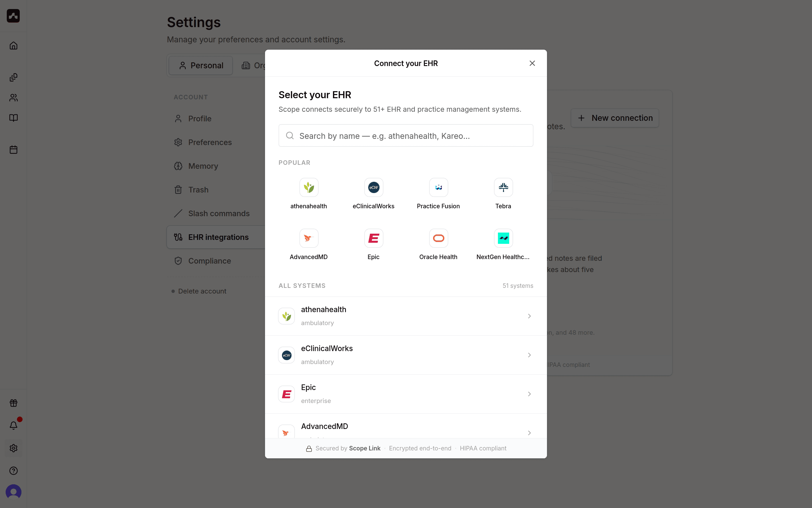Image resolution: width=812 pixels, height=508 pixels.
Task: Expand AdvancedMD row chevron in All Systems
Action: click(x=529, y=433)
